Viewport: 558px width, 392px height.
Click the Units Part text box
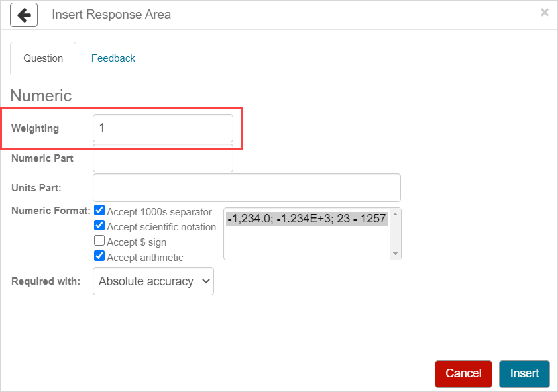pyautogui.click(x=247, y=188)
